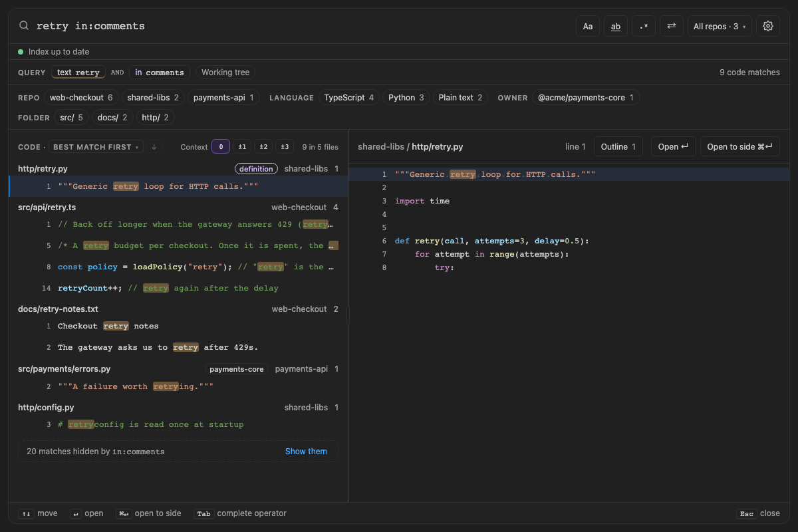
Task: Click the sort direction arrow icon
Action: pyautogui.click(x=154, y=147)
